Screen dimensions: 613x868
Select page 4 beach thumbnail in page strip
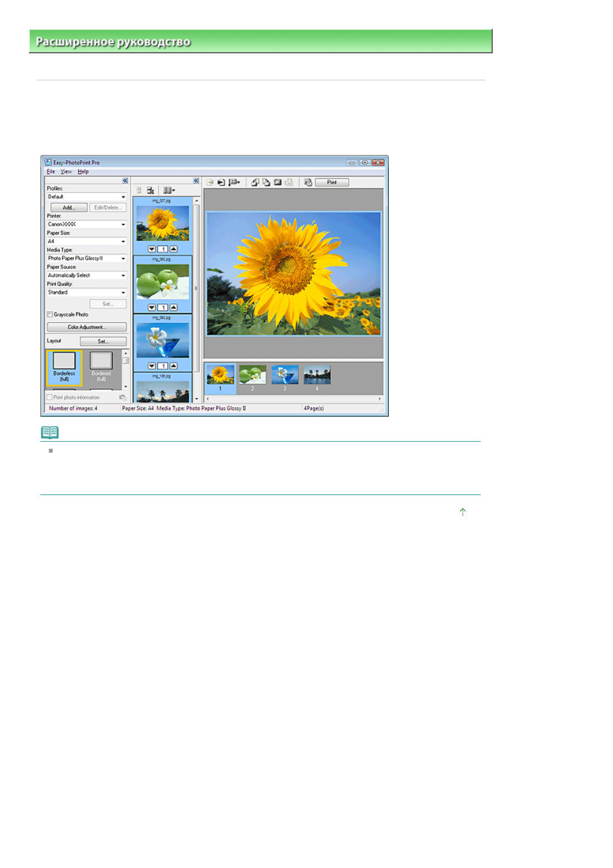click(317, 375)
